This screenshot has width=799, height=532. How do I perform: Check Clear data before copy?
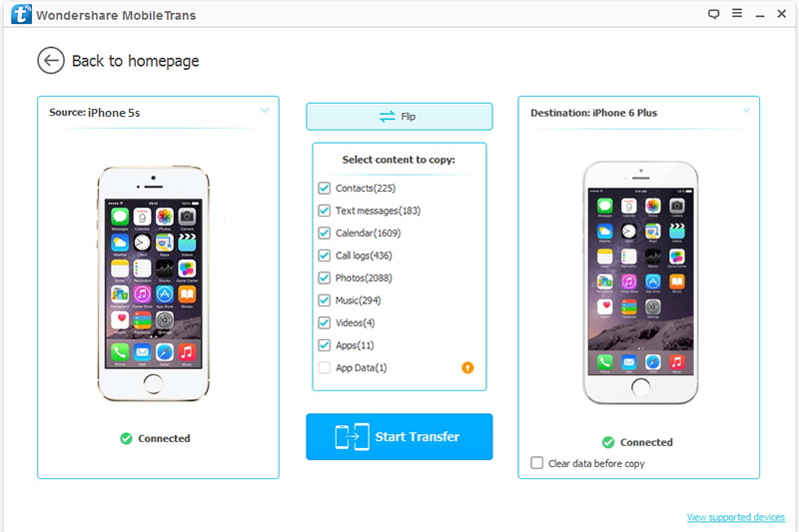[x=536, y=463]
